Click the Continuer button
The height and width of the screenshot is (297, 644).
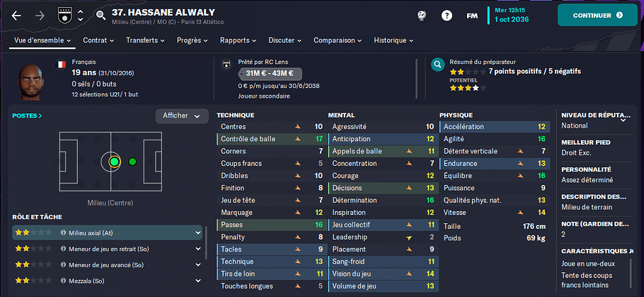(597, 15)
